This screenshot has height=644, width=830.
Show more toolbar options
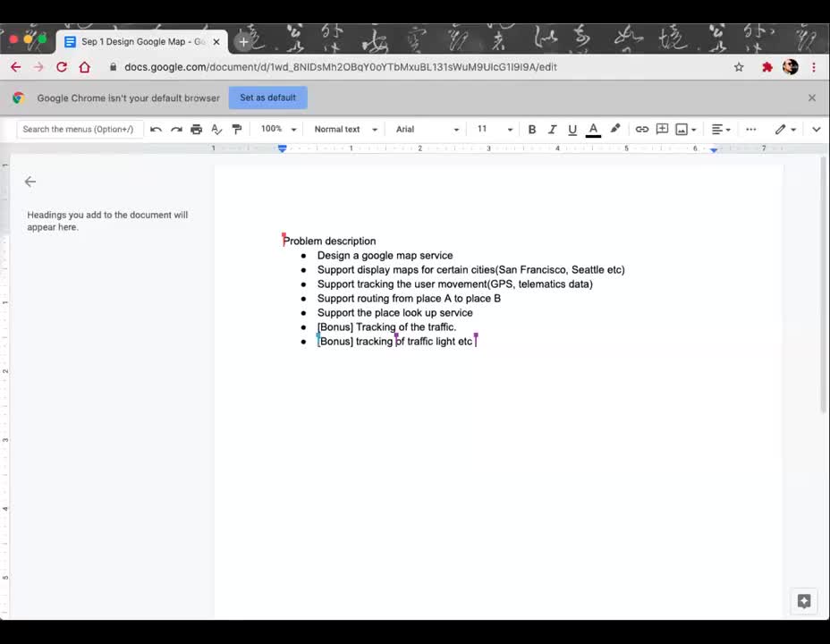coord(750,129)
